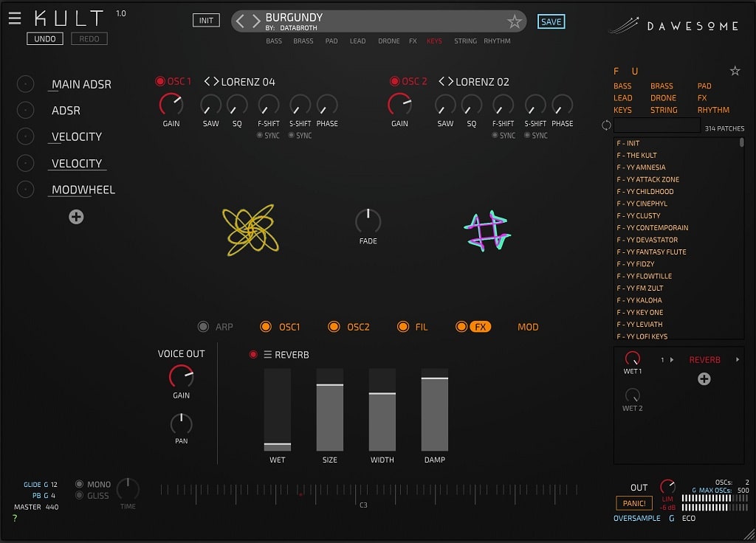756x543 pixels.
Task: Filter presets by DRONE tag under preset name
Action: [x=388, y=41]
